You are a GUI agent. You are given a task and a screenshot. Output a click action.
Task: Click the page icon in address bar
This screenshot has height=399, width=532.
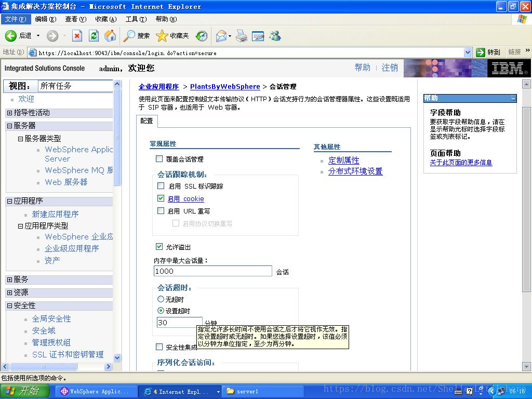point(33,52)
